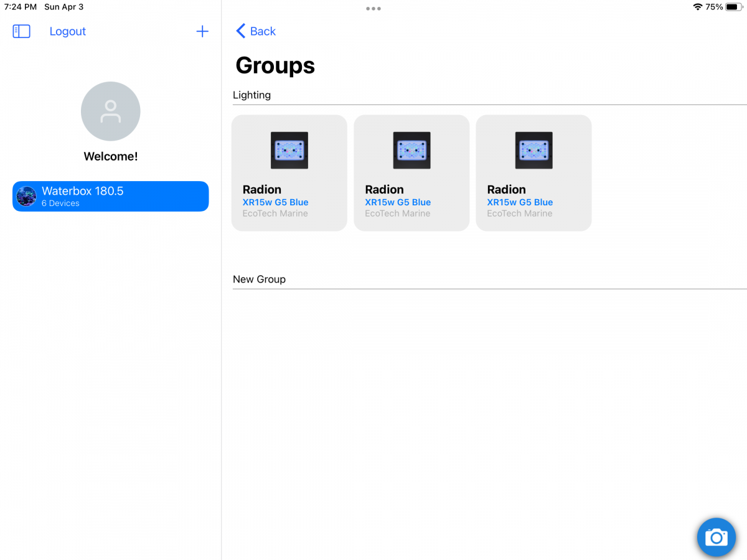The image size is (747, 560).
Task: Go Back from Groups
Action: pyautogui.click(x=256, y=31)
